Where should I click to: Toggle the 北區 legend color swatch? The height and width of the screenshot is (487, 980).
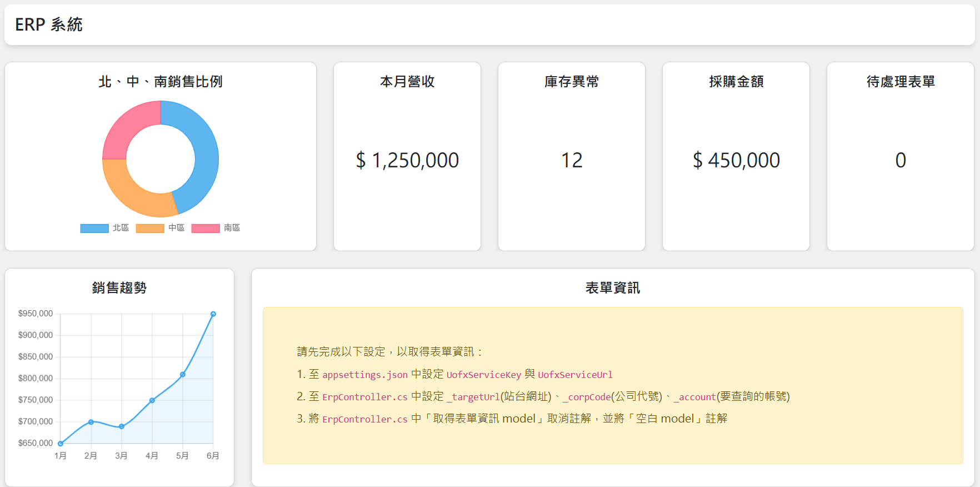(x=94, y=228)
